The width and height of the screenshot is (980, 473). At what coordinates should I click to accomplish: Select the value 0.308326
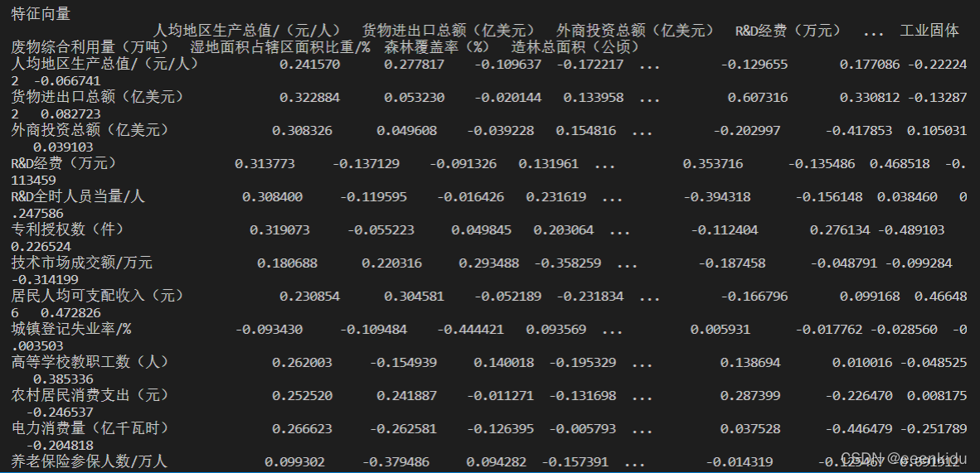coord(303,131)
